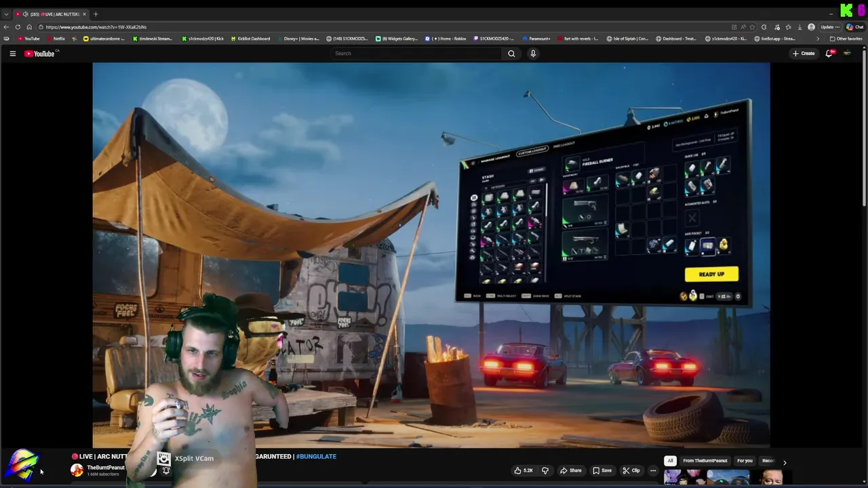868x488 pixels.
Task: Open the media control music note icon
Action: click(777, 27)
